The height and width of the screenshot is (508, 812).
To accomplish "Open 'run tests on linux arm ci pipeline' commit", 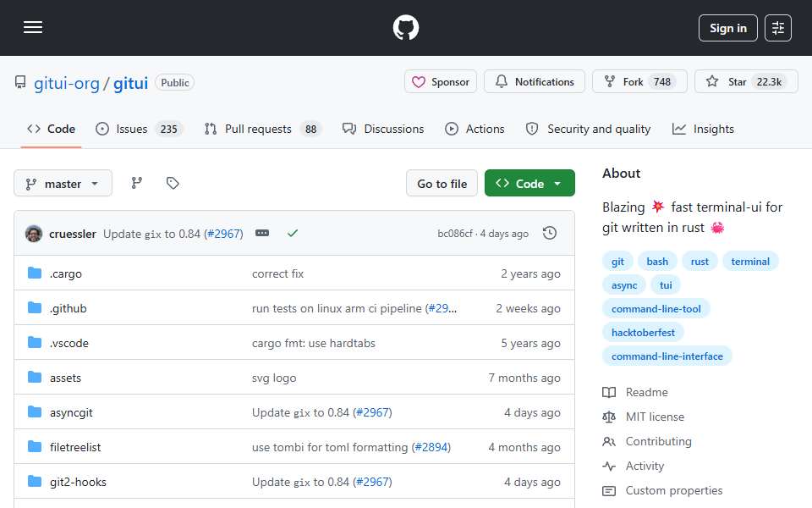I will (337, 308).
